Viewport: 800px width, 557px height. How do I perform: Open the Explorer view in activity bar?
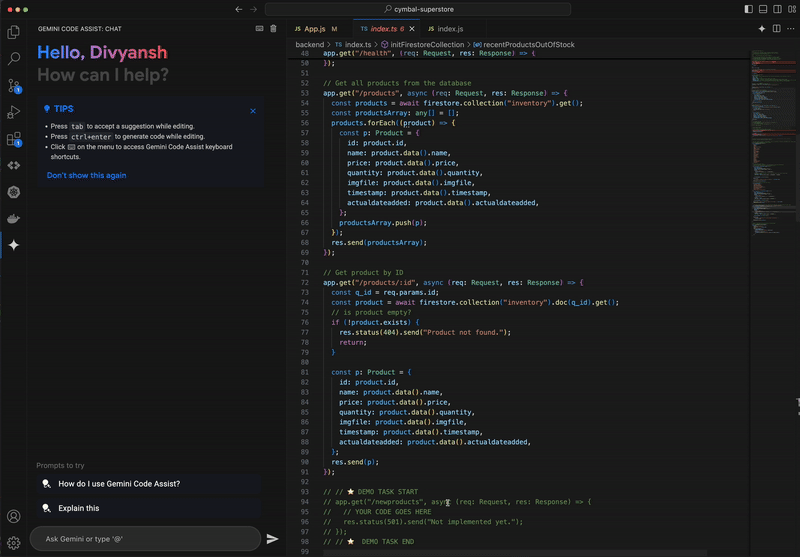click(14, 32)
